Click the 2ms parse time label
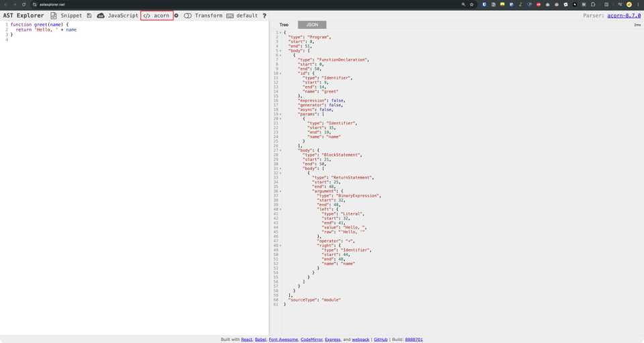644x343 pixels. pyautogui.click(x=637, y=25)
